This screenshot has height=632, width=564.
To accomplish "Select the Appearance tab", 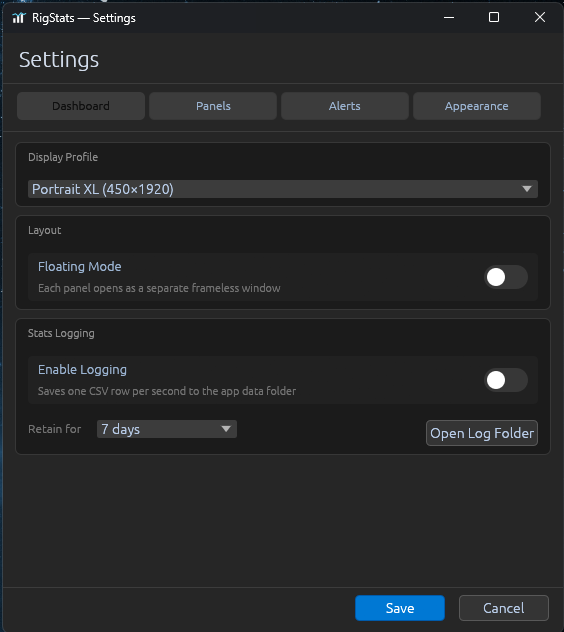I will [477, 106].
